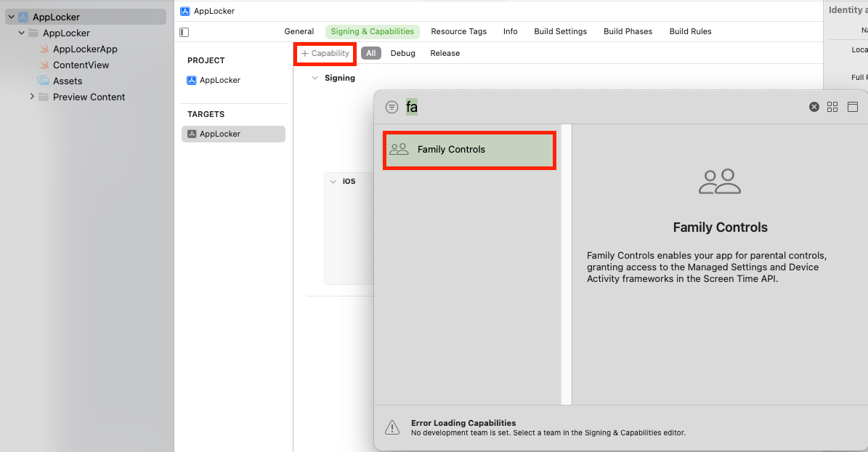Collapse the AppLocker folder chevron
This screenshot has width=868, height=452.
22,33
